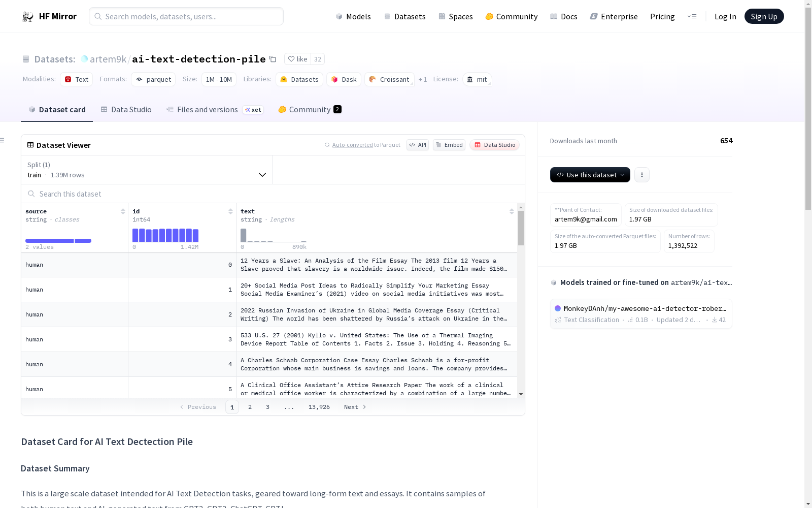The width and height of the screenshot is (812, 508).
Task: Open the artem9k author link
Action: click(x=108, y=59)
